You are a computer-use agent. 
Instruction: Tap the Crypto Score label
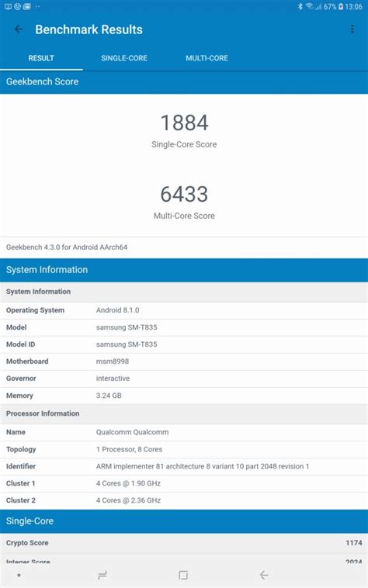pyautogui.click(x=27, y=543)
